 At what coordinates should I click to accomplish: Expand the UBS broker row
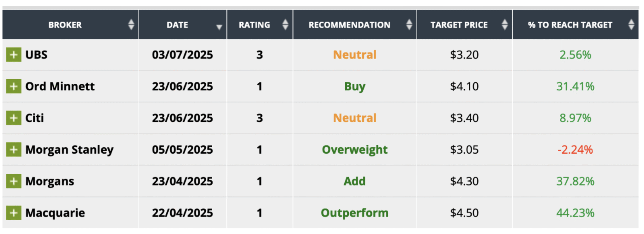[14, 55]
